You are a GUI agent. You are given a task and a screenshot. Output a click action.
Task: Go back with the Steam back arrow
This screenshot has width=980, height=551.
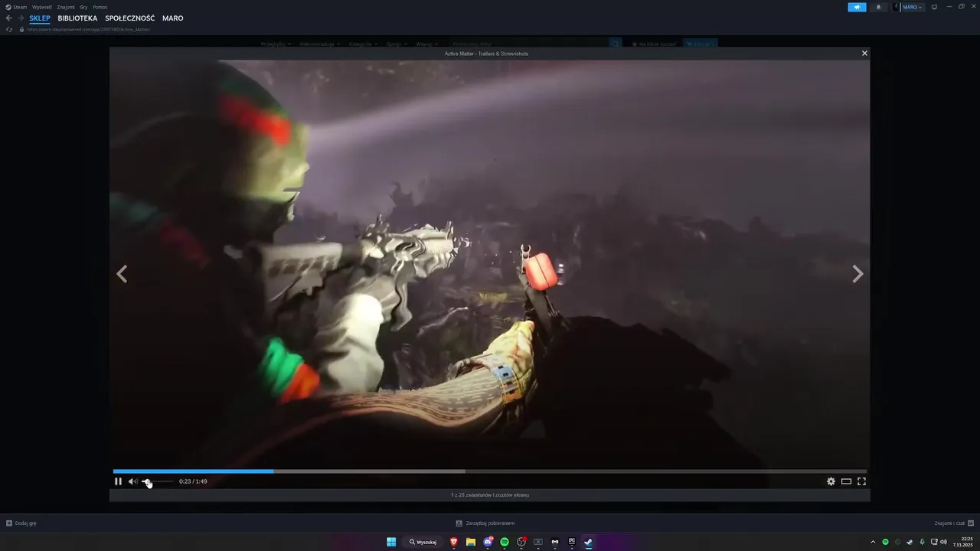coord(9,18)
